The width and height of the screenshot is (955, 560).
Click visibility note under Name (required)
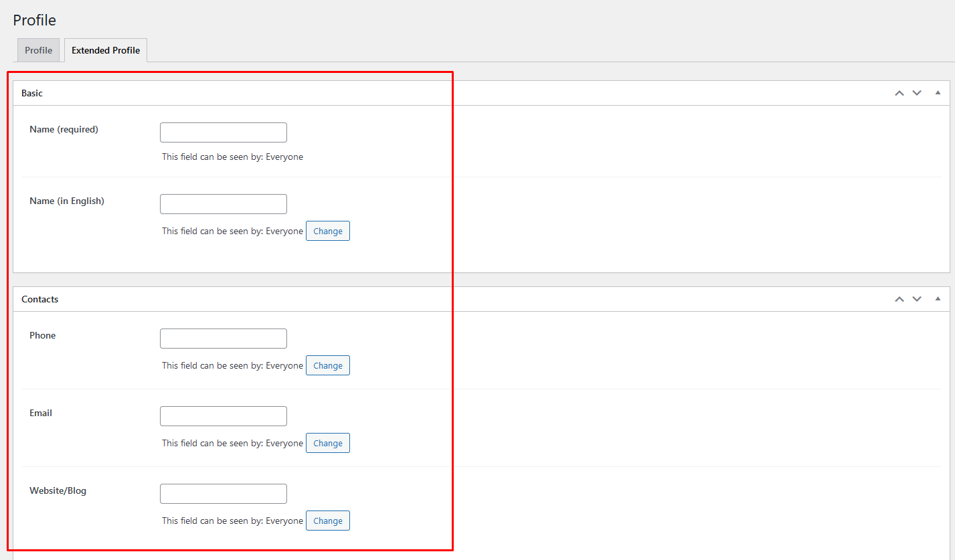point(232,157)
